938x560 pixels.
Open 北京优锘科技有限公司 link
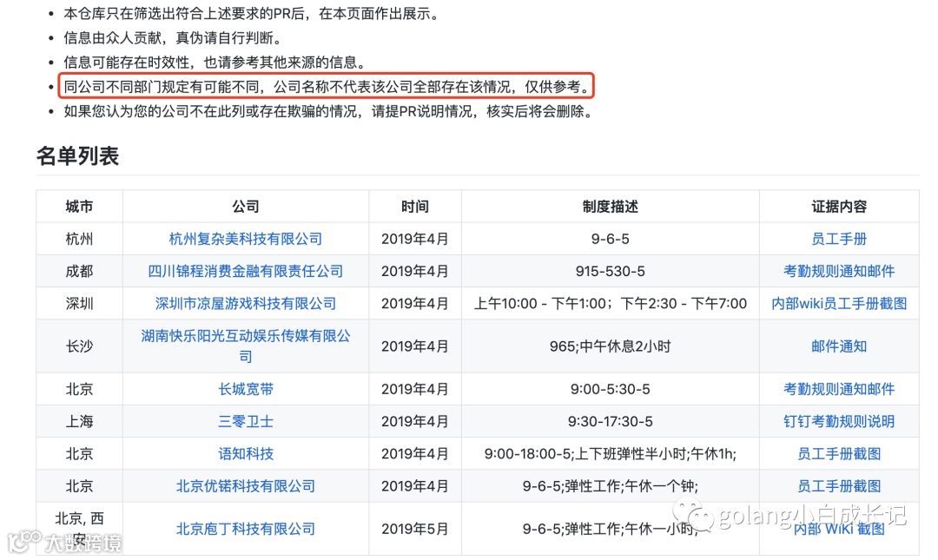pyautogui.click(x=245, y=486)
